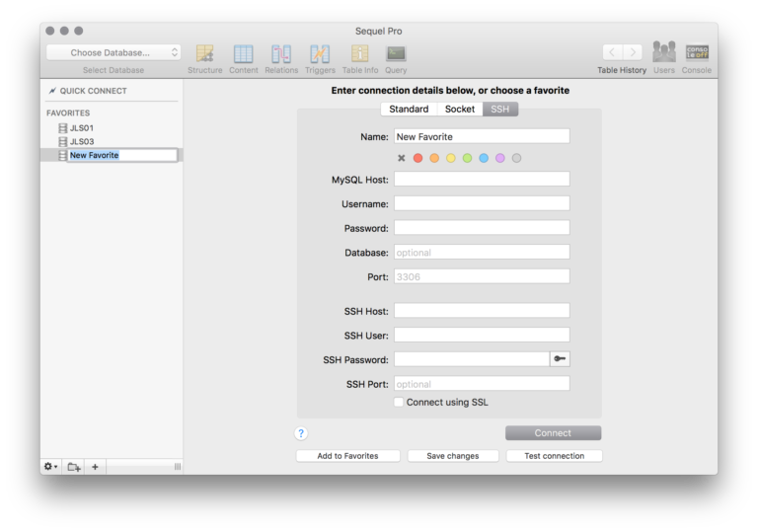The height and width of the screenshot is (532, 758).
Task: Choose the green color swatch
Action: [468, 158]
